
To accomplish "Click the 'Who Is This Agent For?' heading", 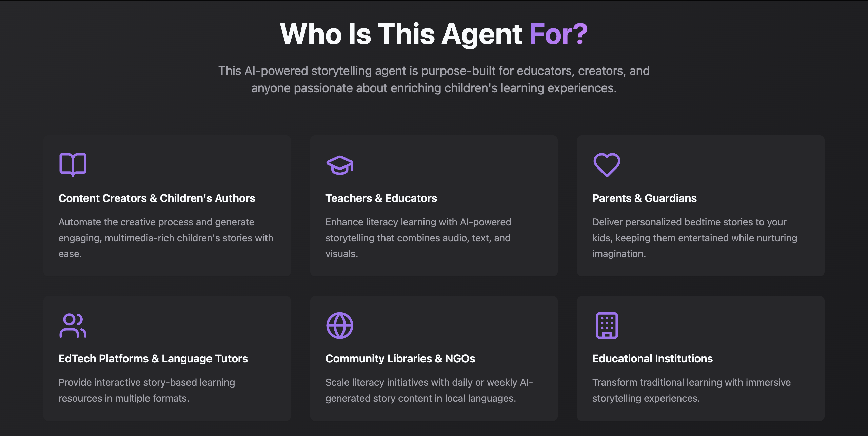I will [434, 34].
